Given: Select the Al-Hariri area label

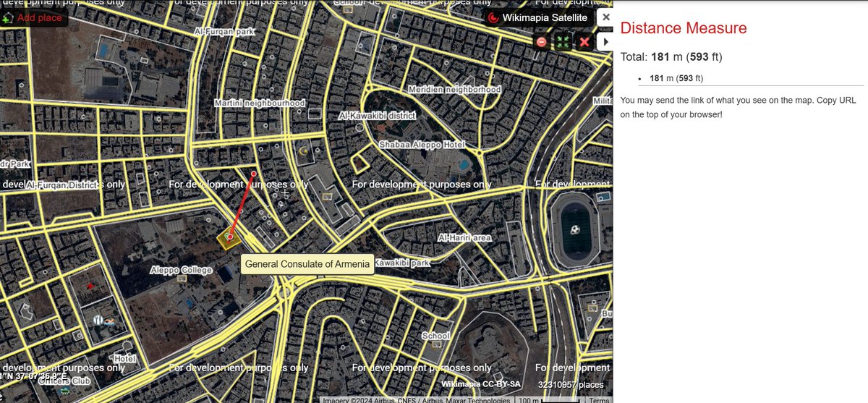Looking at the screenshot, I should pos(465,237).
